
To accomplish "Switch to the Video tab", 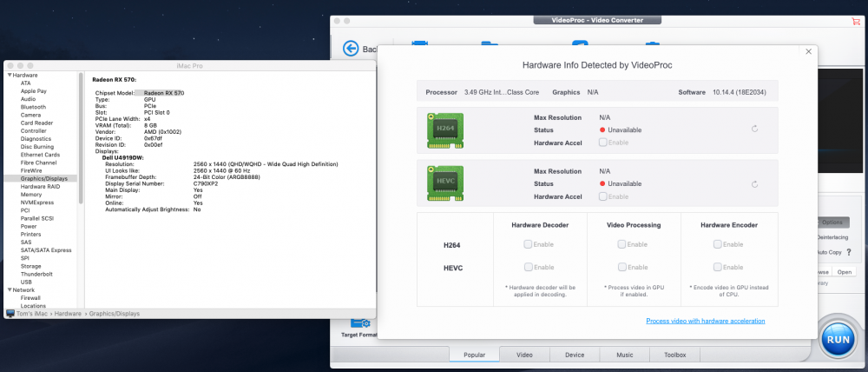I will tap(525, 355).
